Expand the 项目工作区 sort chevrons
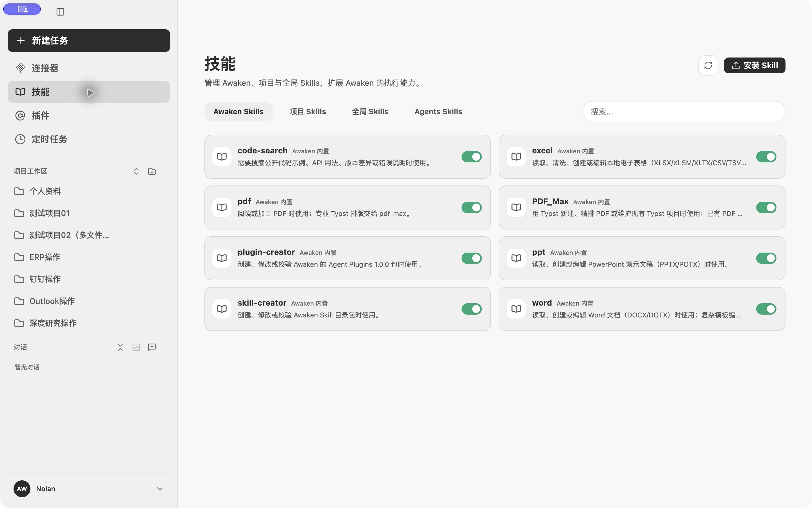The image size is (812, 508). tap(136, 171)
